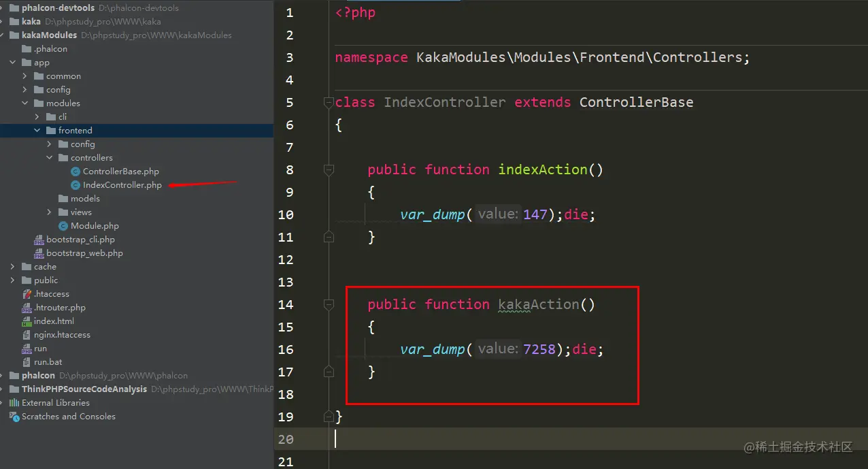The width and height of the screenshot is (868, 469).
Task: Expand the cli folder chevron
Action: 37,117
